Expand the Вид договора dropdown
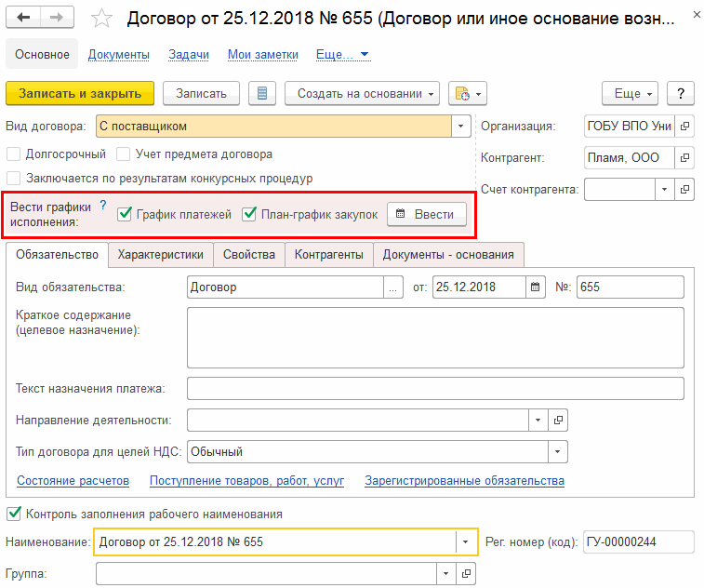Image resolution: width=704 pixels, height=588 pixels. [460, 127]
